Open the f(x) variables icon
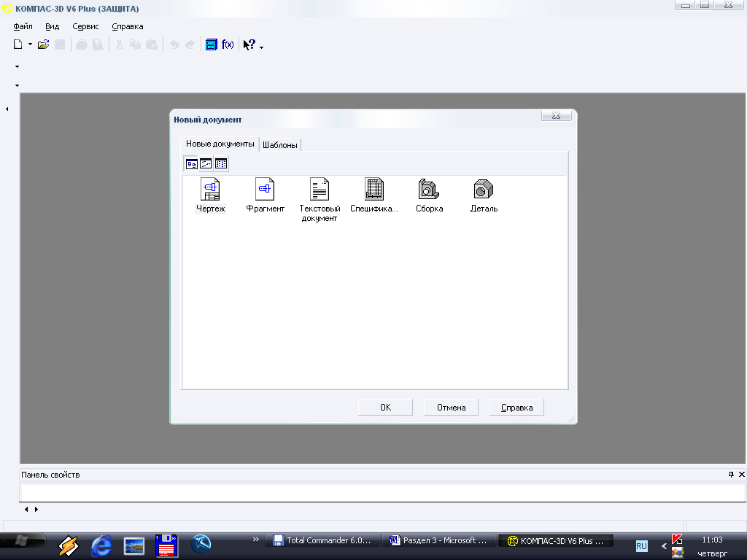 (228, 44)
